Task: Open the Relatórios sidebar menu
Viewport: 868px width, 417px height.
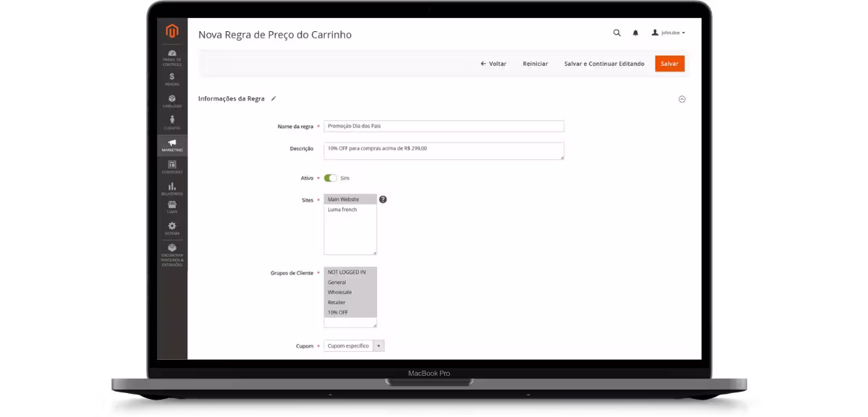Action: [x=172, y=190]
